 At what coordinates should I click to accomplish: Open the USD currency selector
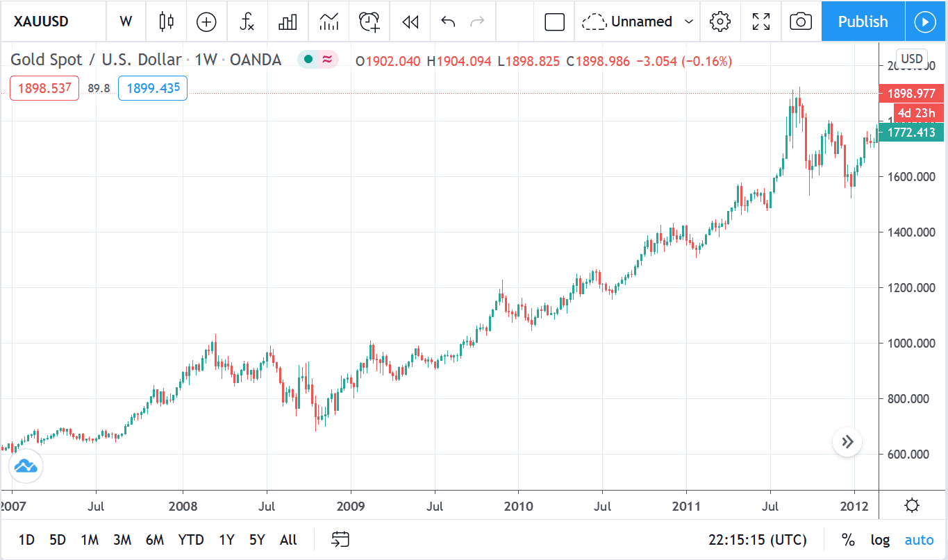(911, 58)
